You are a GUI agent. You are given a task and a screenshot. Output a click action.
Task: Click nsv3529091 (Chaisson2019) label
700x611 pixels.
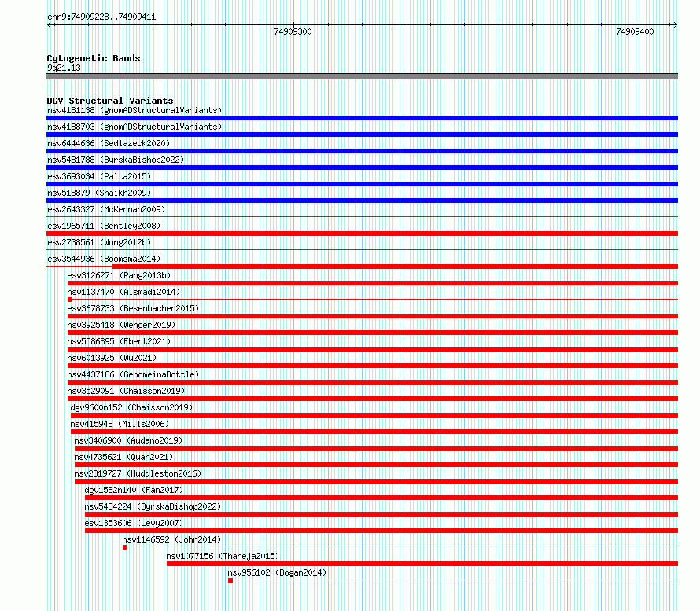[x=126, y=391]
